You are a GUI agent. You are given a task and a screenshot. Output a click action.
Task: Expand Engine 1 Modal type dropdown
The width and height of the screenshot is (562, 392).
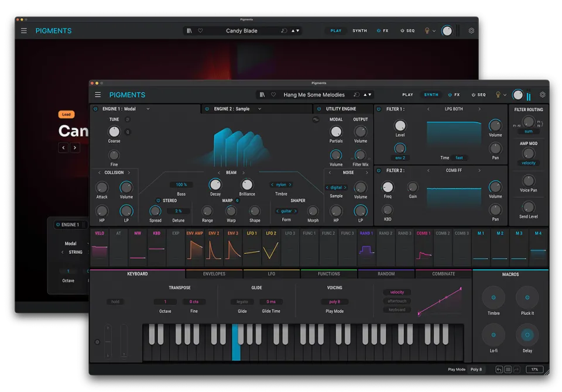[148, 109]
